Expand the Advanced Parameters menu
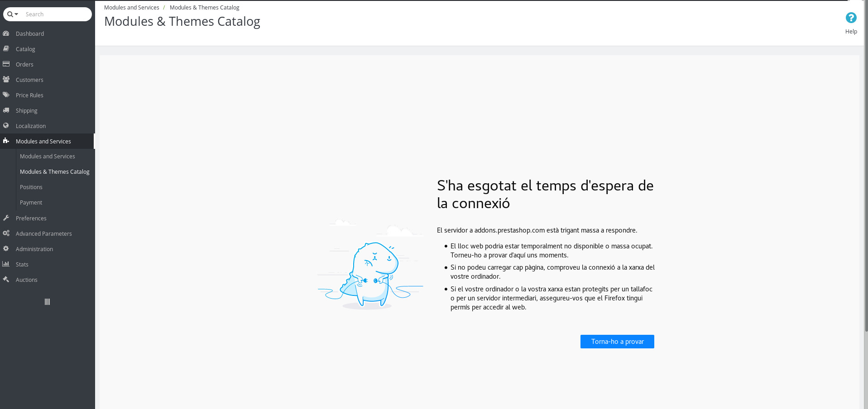868x409 pixels. click(x=43, y=233)
